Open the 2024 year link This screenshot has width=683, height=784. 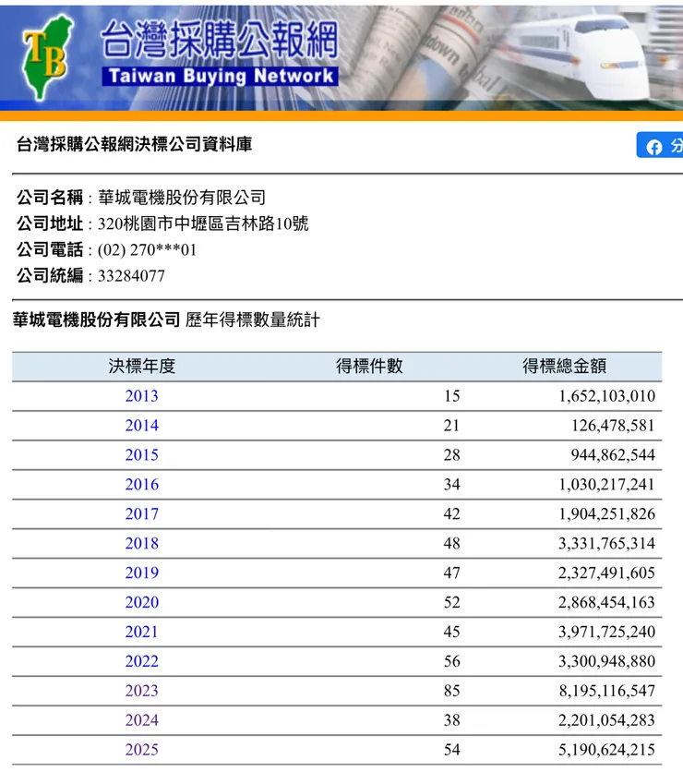[x=141, y=720]
